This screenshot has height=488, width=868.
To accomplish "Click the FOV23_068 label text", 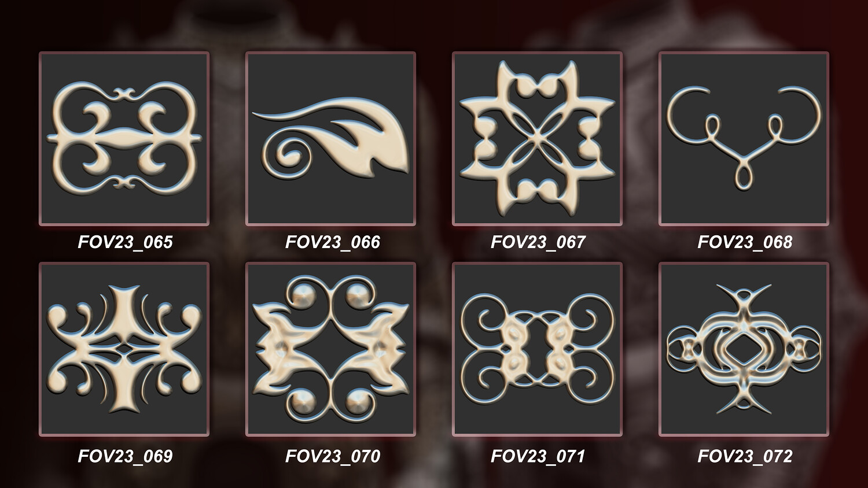I will (745, 242).
